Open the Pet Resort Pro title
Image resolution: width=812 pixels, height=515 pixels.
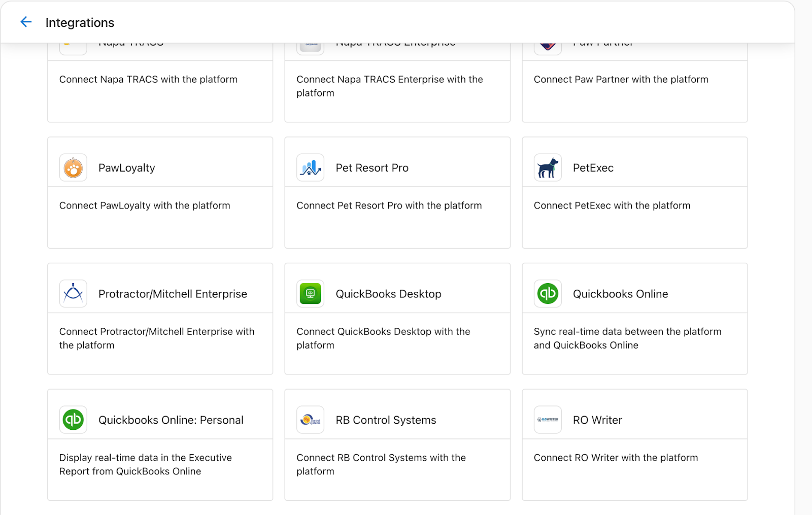click(372, 168)
